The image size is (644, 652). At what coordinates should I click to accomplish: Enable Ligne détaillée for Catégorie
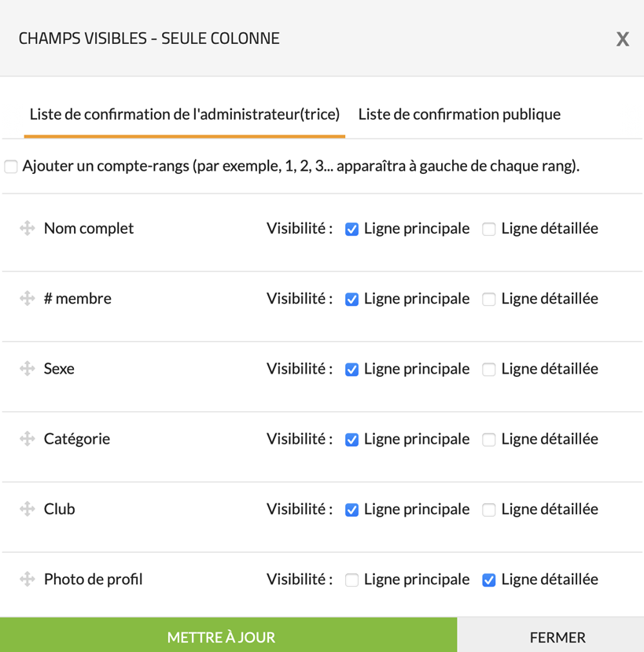pos(489,440)
